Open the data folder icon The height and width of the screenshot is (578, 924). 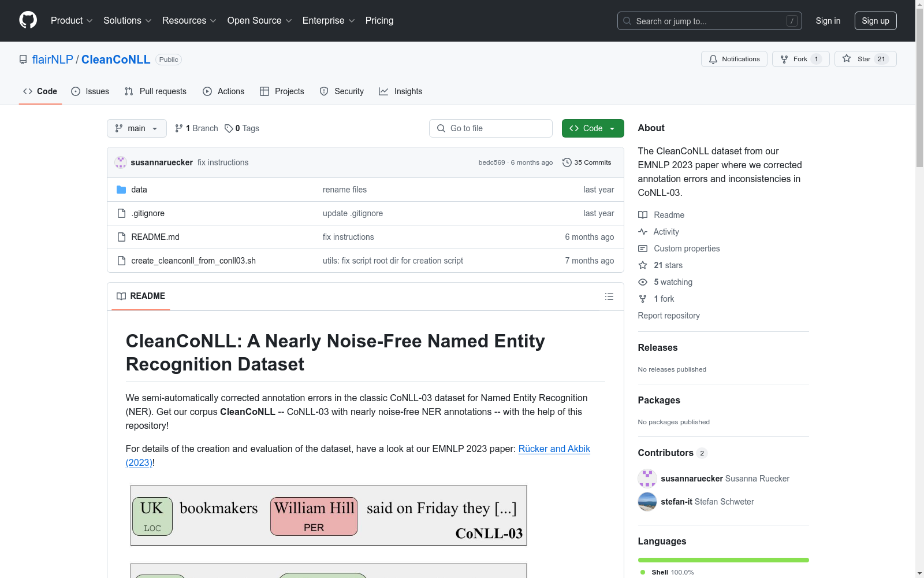click(121, 190)
